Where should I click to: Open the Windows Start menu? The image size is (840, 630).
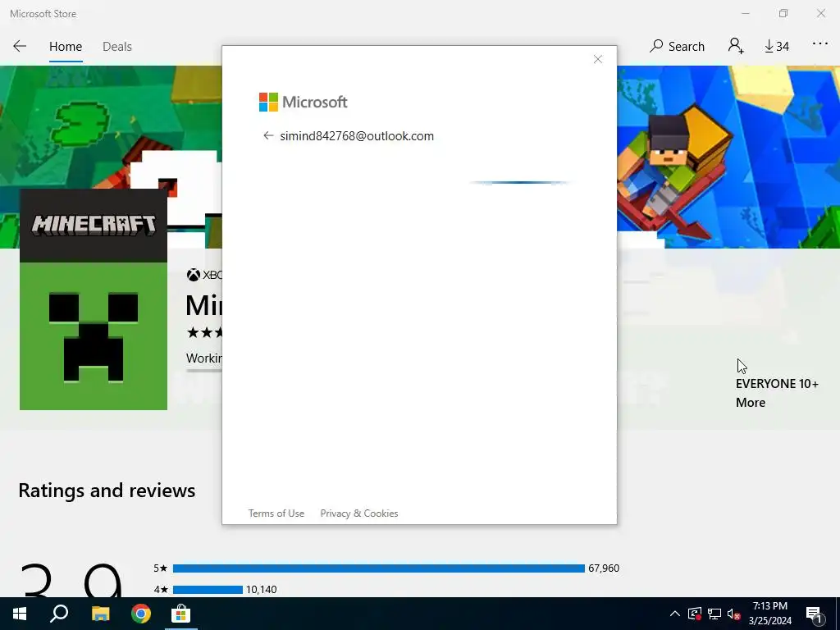[x=20, y=614]
